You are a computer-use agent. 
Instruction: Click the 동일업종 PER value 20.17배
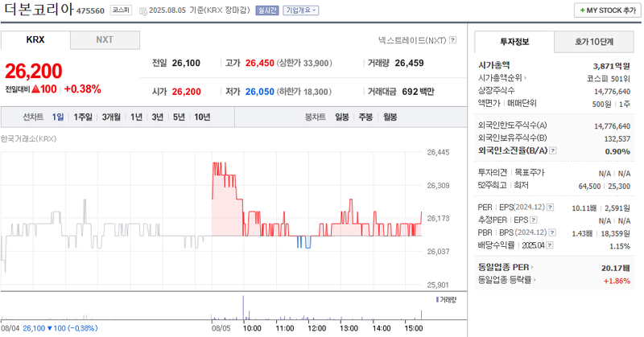click(615, 268)
